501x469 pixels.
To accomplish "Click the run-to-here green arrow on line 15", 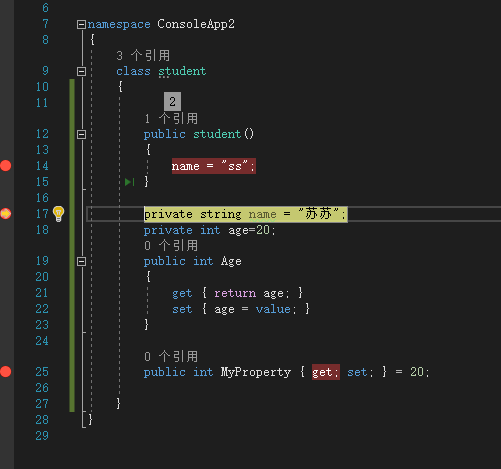I will pos(129,182).
